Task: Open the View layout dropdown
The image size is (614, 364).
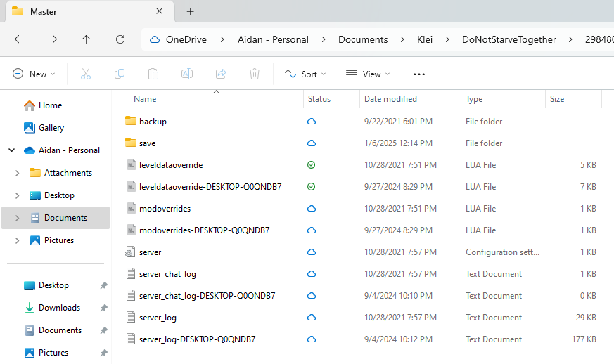Action: [368, 74]
